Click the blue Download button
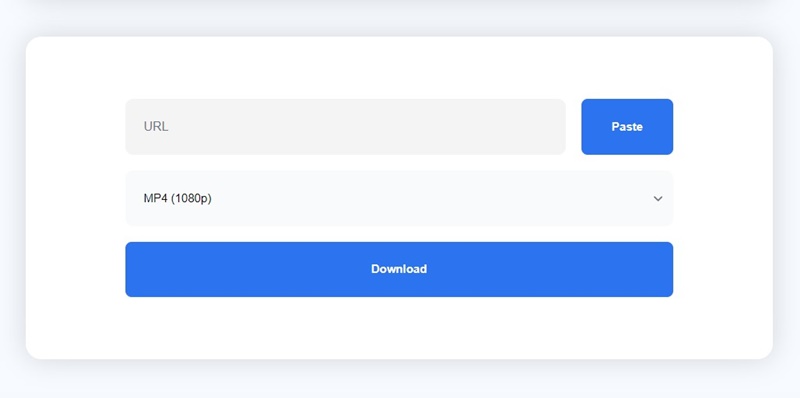This screenshot has height=398, width=800. point(399,269)
